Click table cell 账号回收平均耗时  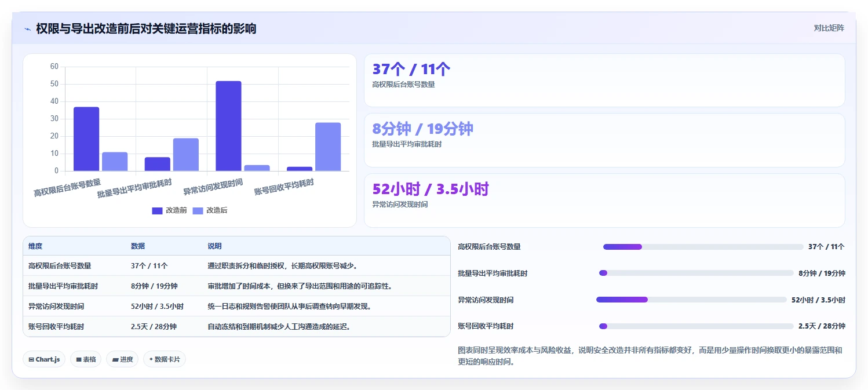tap(56, 327)
